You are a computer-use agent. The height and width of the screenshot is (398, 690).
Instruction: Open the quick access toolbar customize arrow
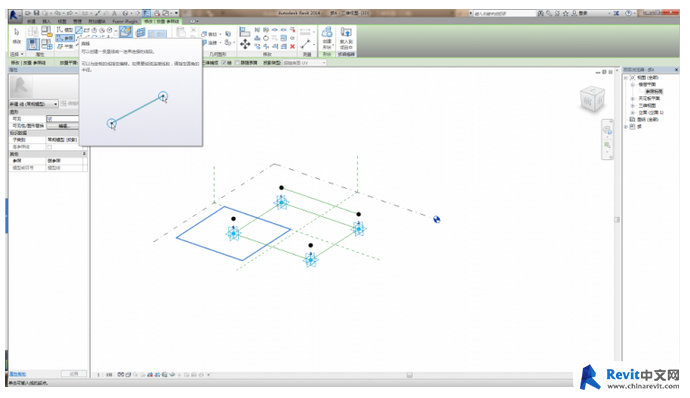[x=176, y=13]
